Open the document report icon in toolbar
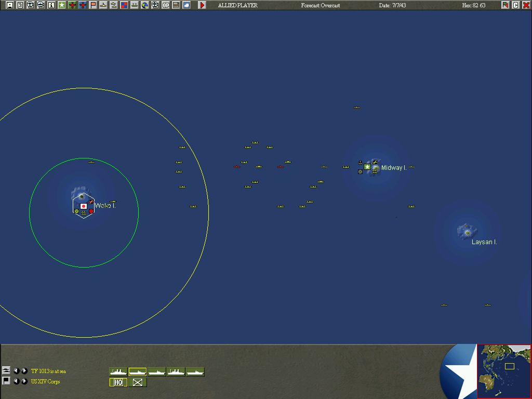Screen dimensions: 532x399 click(20, 5)
